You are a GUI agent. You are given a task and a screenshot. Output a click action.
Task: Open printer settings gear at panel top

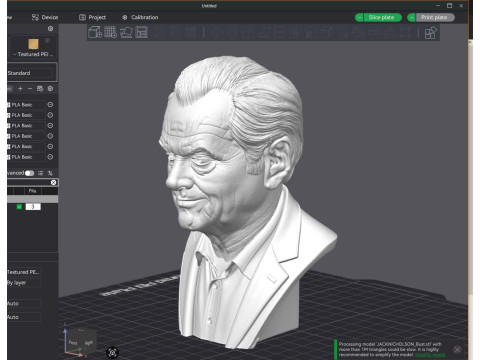pyautogui.click(x=50, y=29)
